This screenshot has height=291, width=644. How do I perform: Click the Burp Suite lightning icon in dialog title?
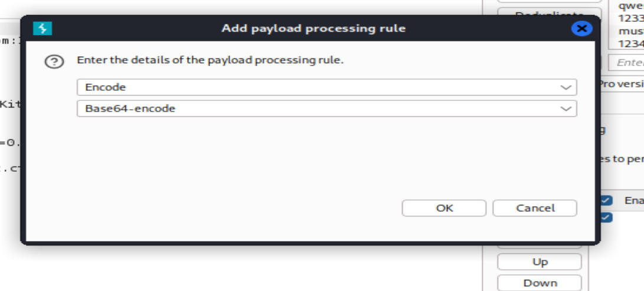tap(43, 28)
